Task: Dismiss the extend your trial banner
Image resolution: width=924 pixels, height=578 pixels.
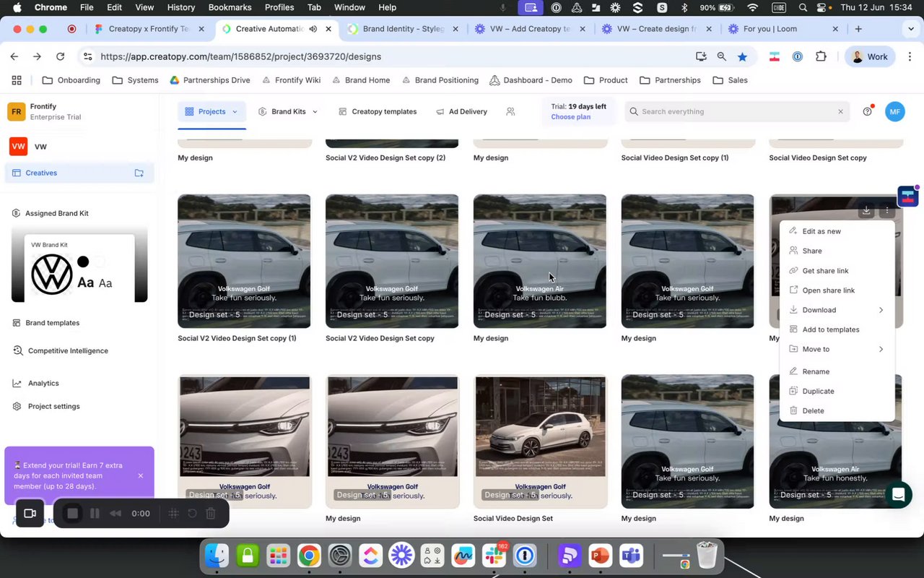Action: pos(140,475)
